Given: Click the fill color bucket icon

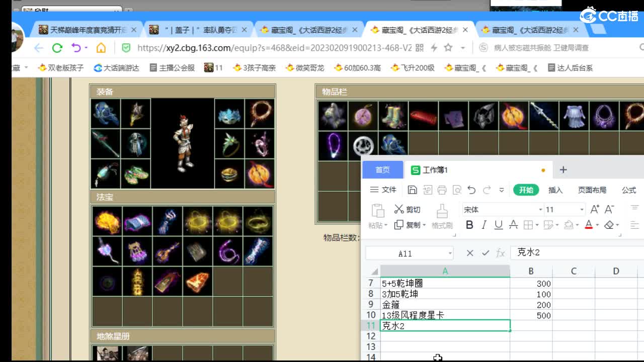Looking at the screenshot, I should 569,225.
